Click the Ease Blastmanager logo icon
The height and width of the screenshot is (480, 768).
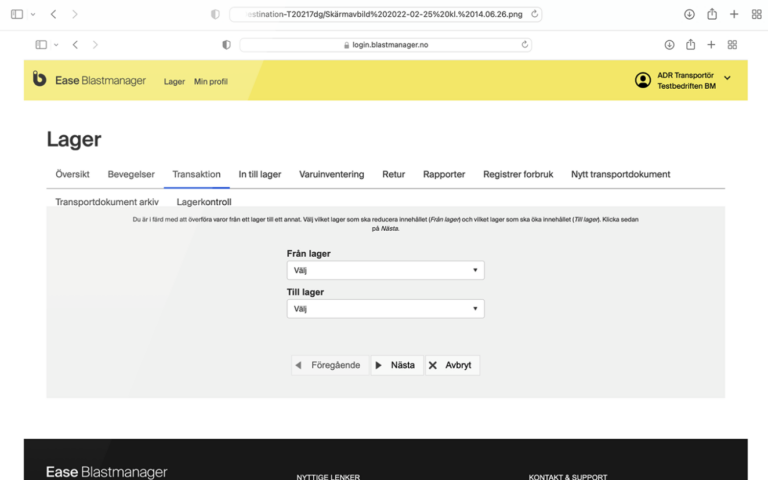pos(39,80)
